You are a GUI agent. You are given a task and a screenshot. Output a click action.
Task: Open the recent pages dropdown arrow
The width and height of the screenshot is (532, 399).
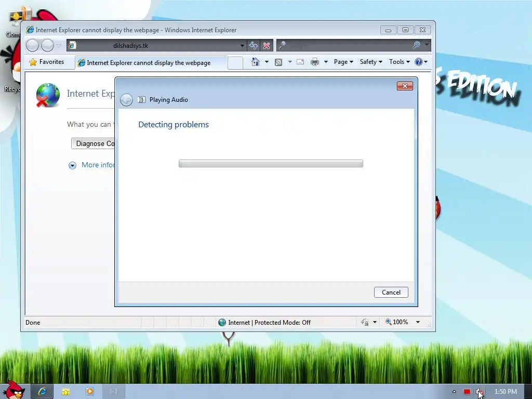point(59,45)
